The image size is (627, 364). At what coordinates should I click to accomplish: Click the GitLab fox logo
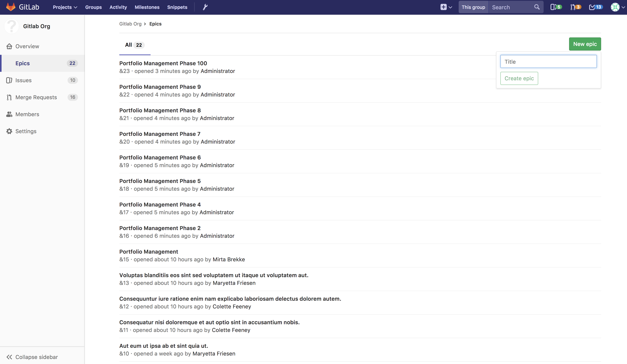[x=11, y=7]
